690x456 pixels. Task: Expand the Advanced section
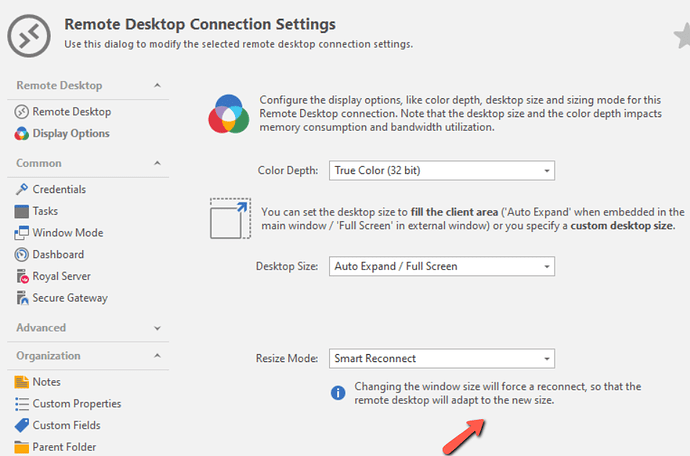click(157, 328)
